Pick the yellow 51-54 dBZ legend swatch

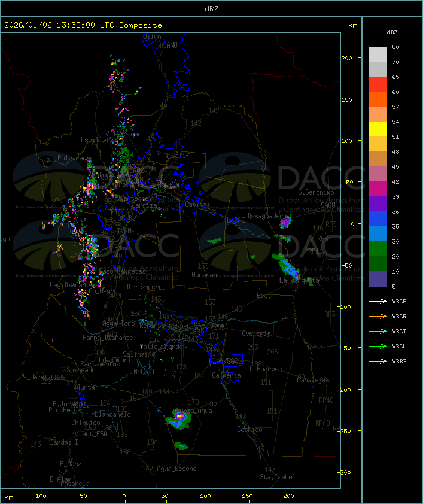tap(378, 129)
